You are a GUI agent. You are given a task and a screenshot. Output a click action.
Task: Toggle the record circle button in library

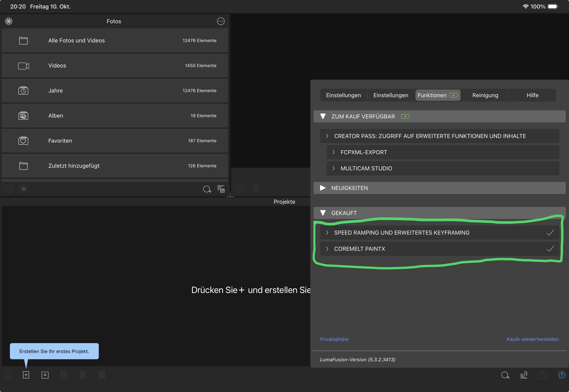tap(24, 189)
